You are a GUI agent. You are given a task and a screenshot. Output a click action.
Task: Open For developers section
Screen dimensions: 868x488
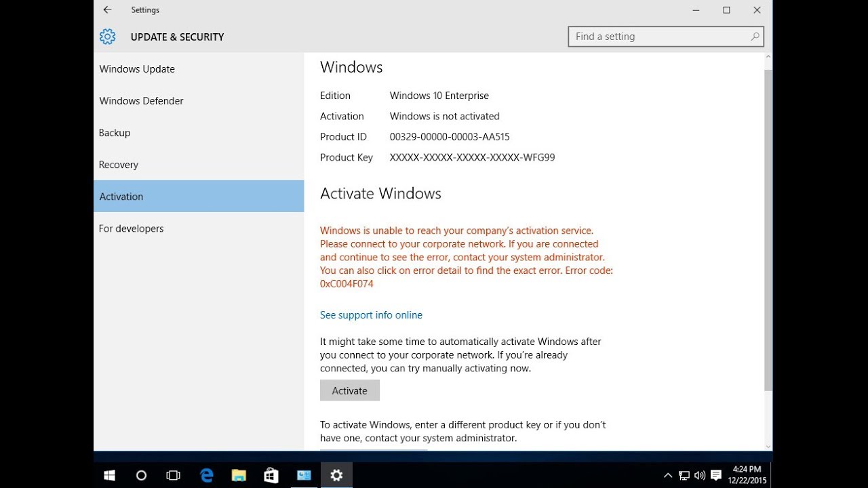pos(199,228)
